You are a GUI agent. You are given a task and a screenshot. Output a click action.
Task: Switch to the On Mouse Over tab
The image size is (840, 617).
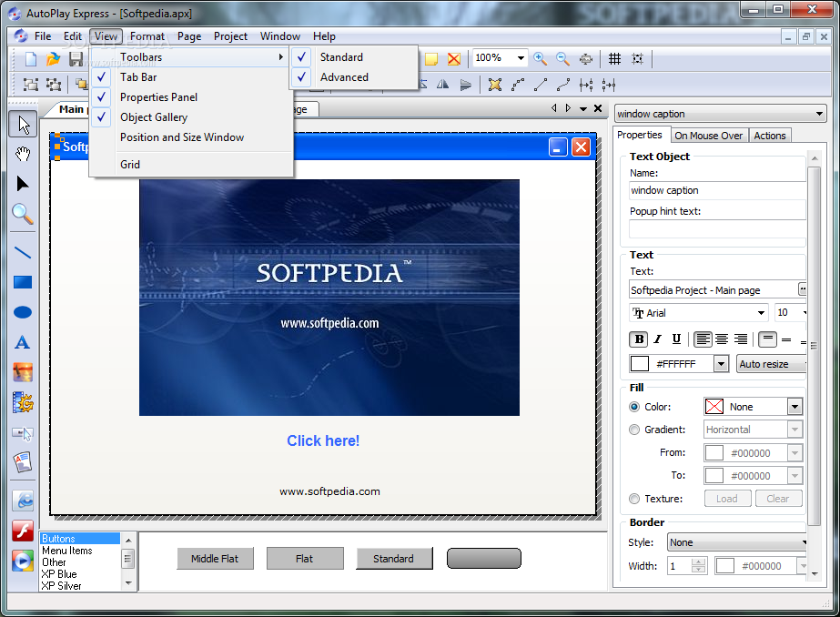tap(709, 136)
